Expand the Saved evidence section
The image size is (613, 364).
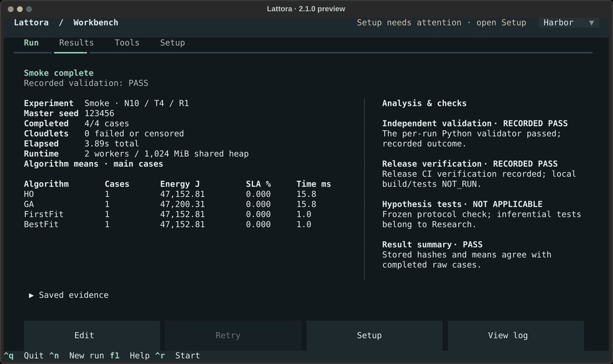click(x=69, y=295)
